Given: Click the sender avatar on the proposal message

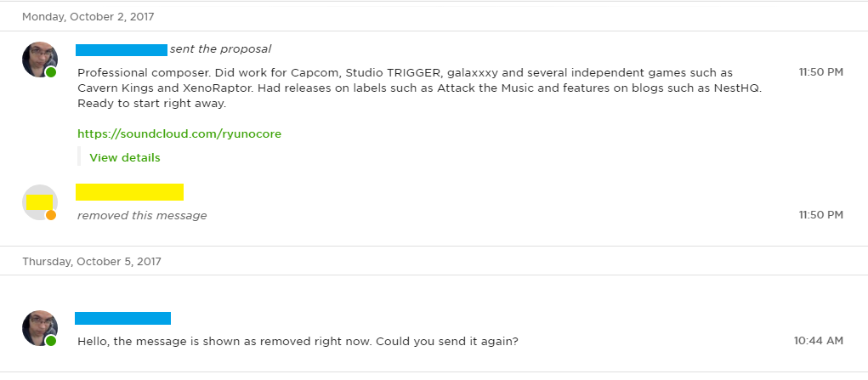Looking at the screenshot, I should click(x=39, y=58).
